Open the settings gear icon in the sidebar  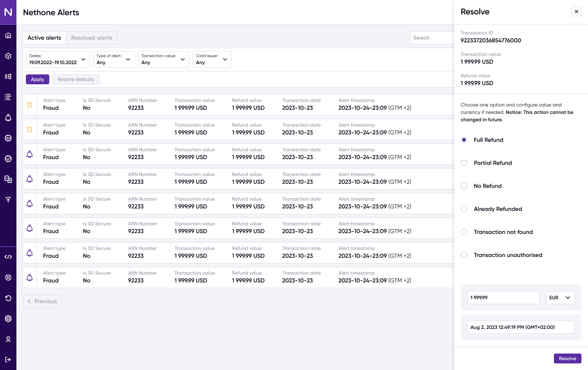(x=8, y=319)
